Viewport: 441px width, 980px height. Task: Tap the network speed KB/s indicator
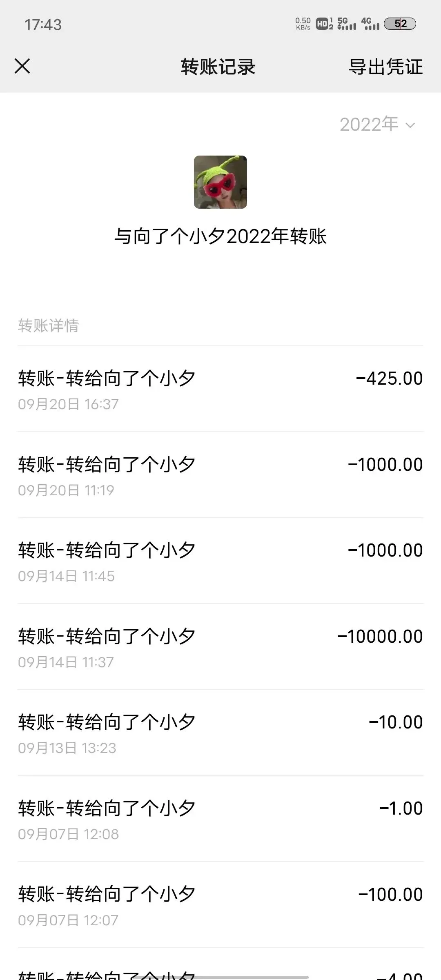click(303, 24)
